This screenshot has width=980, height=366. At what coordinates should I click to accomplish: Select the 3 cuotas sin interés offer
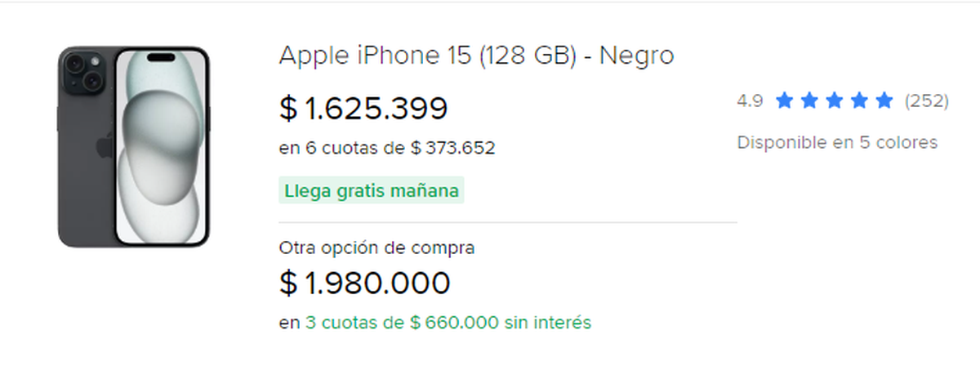click(448, 323)
